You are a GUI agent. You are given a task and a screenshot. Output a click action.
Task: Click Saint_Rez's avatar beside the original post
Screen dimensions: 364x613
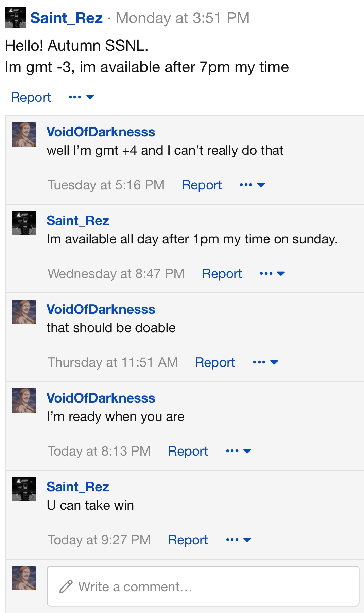[15, 18]
